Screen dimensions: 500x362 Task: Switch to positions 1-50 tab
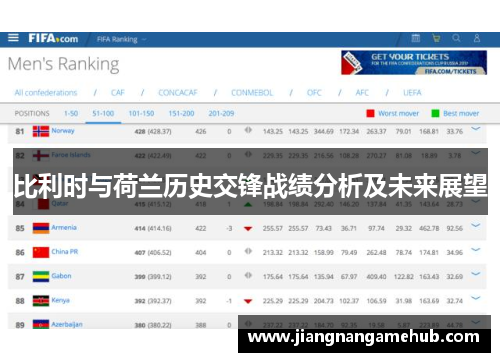click(x=71, y=114)
